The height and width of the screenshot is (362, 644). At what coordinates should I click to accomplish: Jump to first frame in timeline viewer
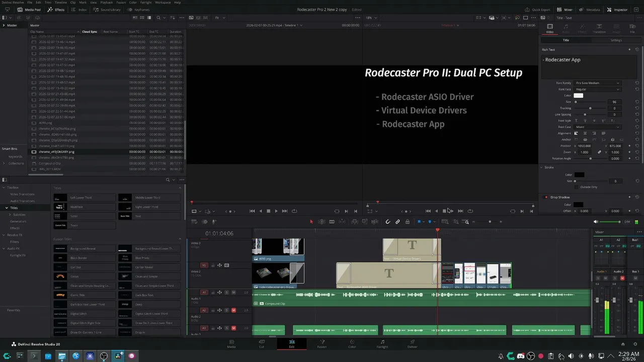coord(428,211)
